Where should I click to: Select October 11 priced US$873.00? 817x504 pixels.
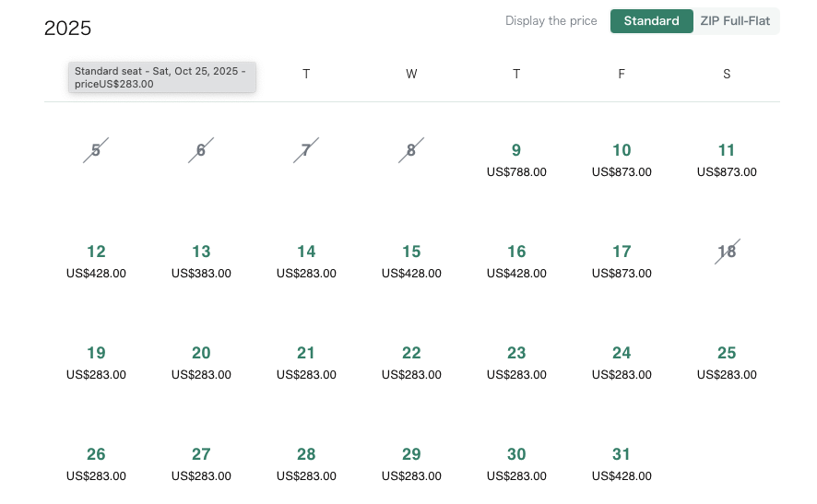tap(727, 159)
